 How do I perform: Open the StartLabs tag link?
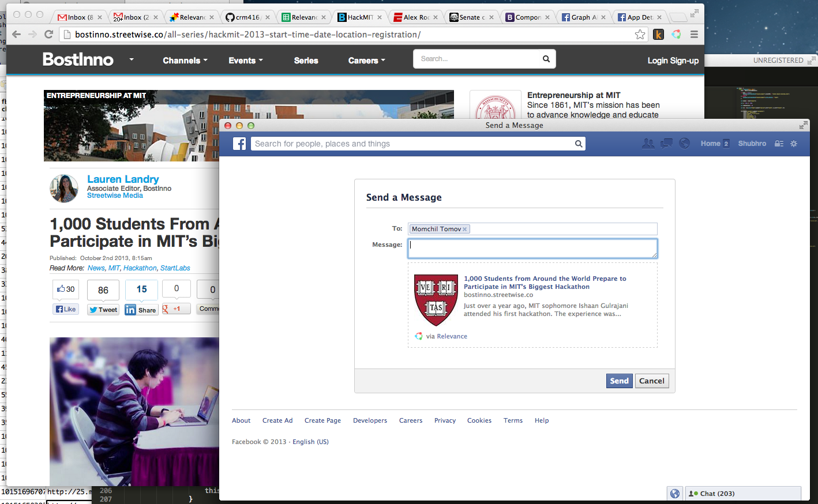(175, 268)
